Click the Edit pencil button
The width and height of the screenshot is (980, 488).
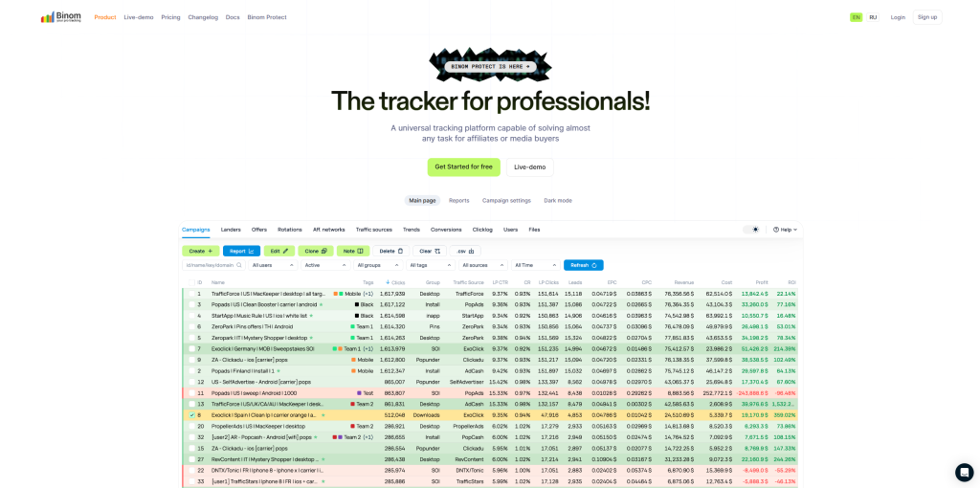pyautogui.click(x=279, y=251)
